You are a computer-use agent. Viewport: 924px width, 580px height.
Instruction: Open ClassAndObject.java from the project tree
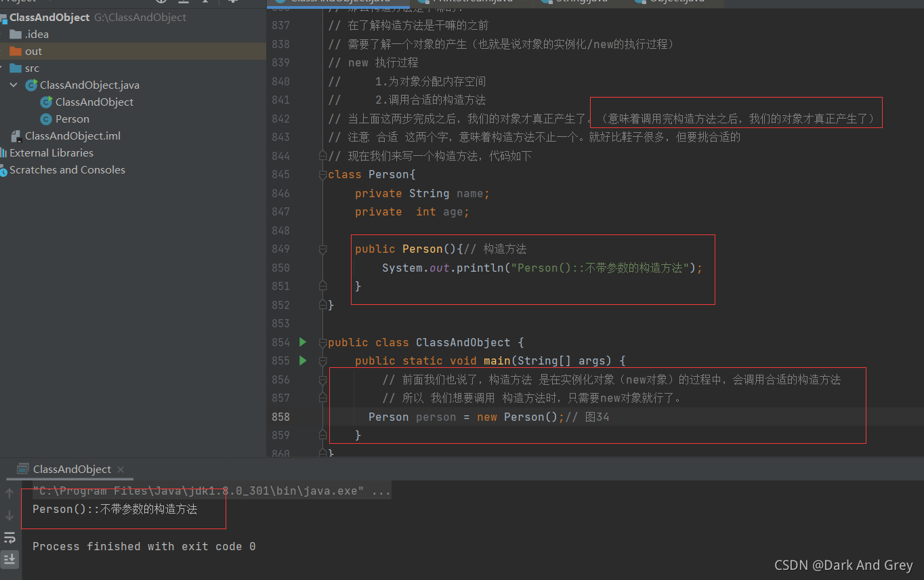click(89, 85)
